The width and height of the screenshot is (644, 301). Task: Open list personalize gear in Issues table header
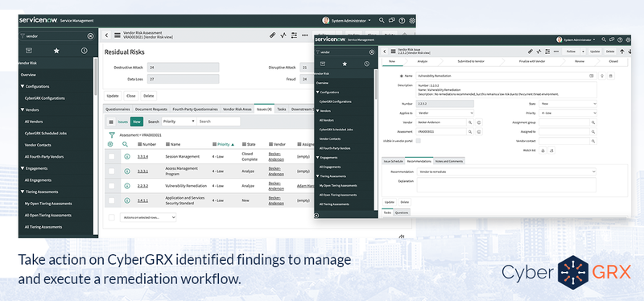[x=110, y=144]
